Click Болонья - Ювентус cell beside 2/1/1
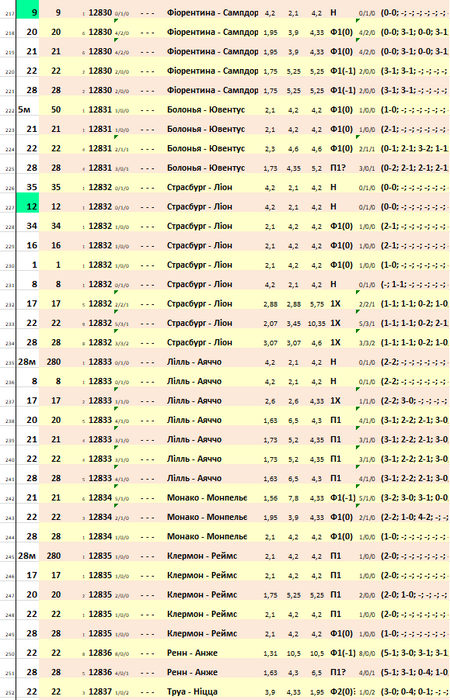The image size is (450, 700). coord(206,148)
